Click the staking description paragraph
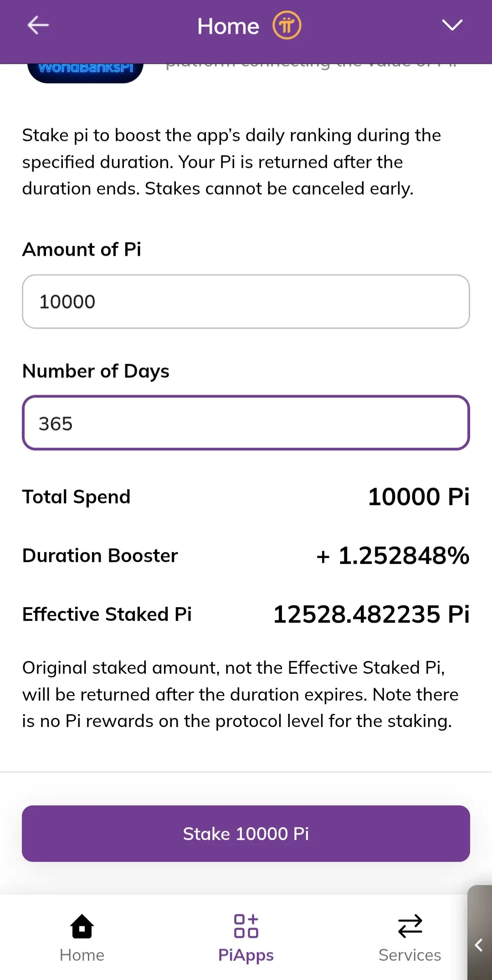The width and height of the screenshot is (492, 980). [x=231, y=162]
